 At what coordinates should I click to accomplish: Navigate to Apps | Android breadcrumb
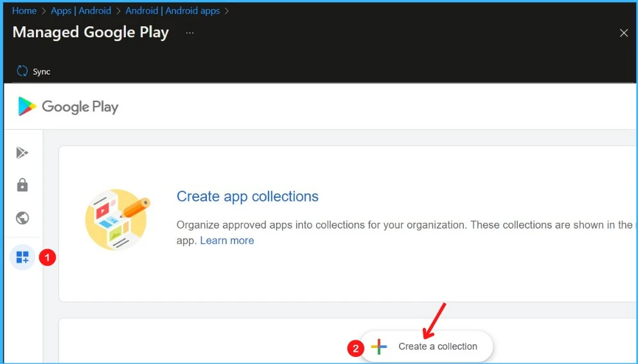[81, 10]
